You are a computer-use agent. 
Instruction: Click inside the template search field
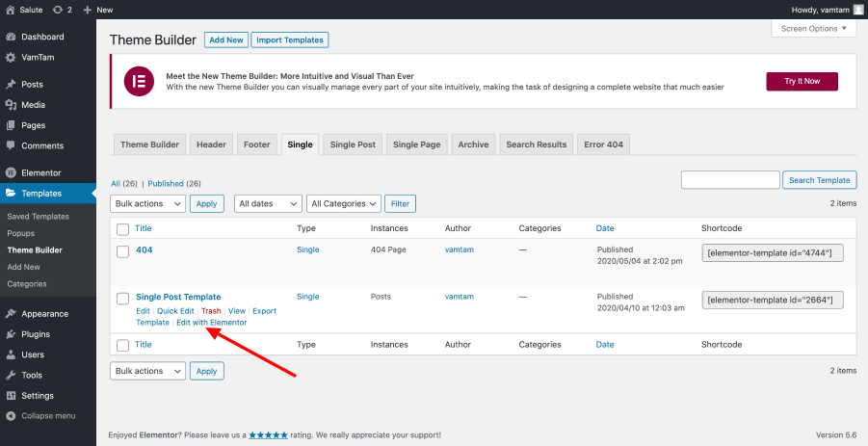point(730,180)
